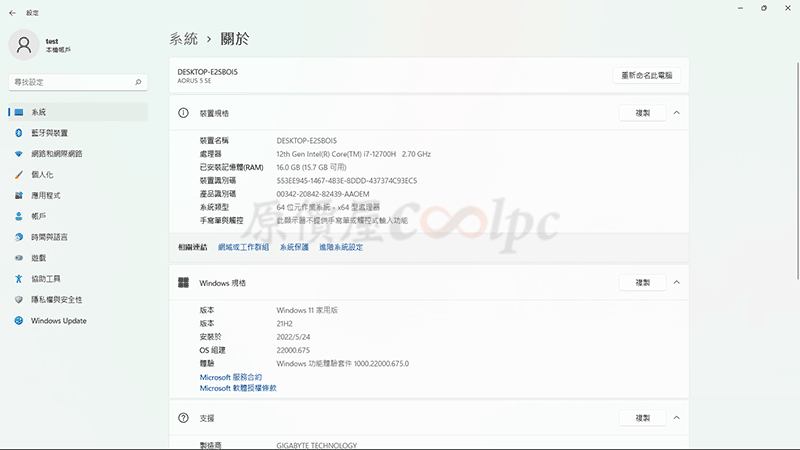Copy Windows specifications with 複製
This screenshot has height=450, width=800.
[642, 283]
